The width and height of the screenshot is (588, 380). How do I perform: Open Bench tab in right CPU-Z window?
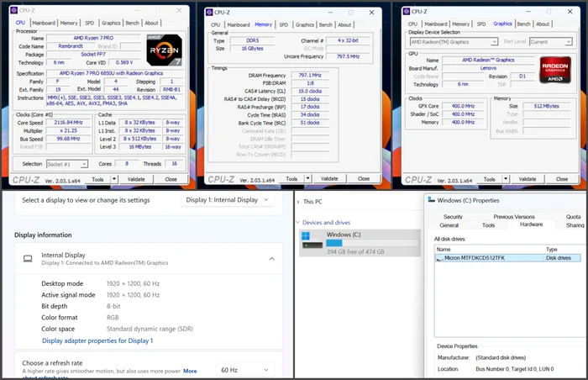(x=524, y=24)
